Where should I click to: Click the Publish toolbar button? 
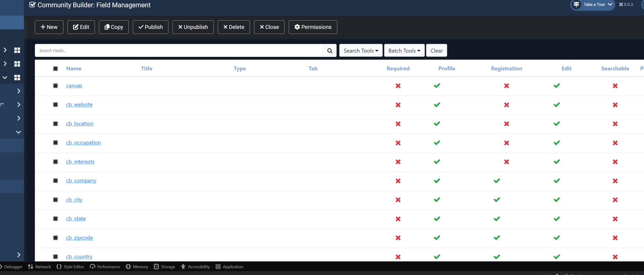[x=150, y=27]
